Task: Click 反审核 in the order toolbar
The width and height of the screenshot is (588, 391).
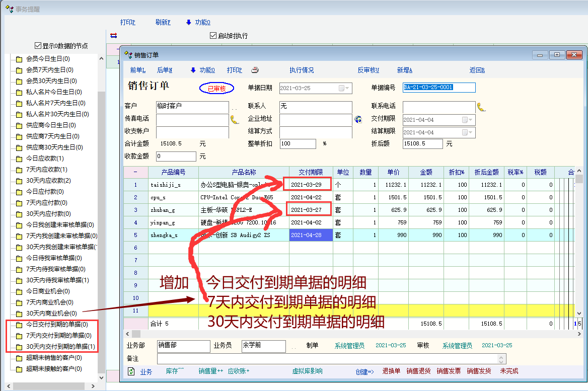Action: point(368,70)
